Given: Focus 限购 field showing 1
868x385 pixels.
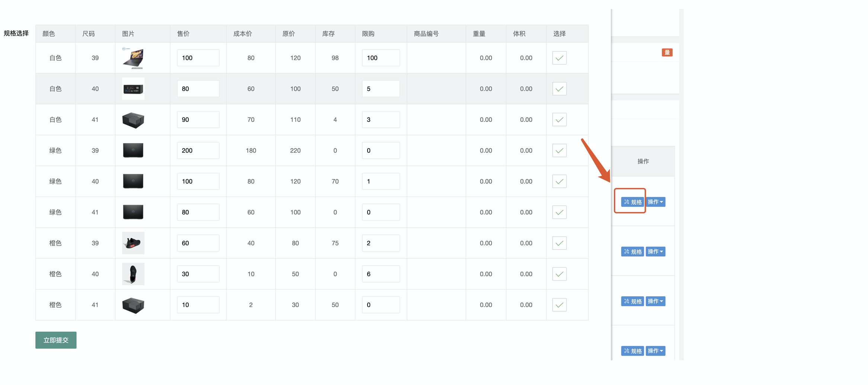Looking at the screenshot, I should click(381, 182).
